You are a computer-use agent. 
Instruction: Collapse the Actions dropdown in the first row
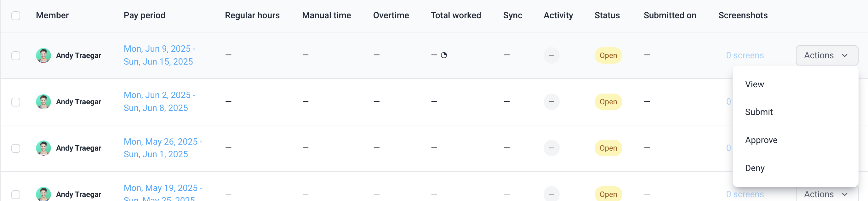click(x=826, y=55)
